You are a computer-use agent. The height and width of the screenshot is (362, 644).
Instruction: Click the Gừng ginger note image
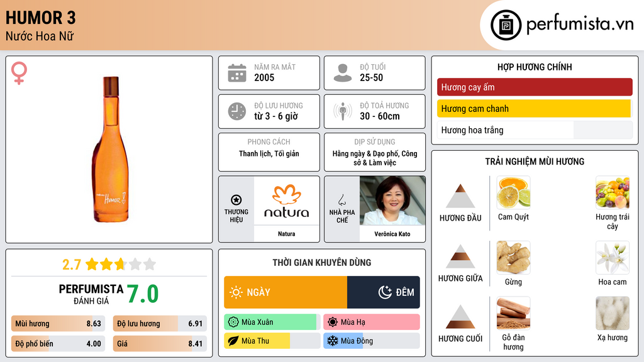(x=513, y=257)
